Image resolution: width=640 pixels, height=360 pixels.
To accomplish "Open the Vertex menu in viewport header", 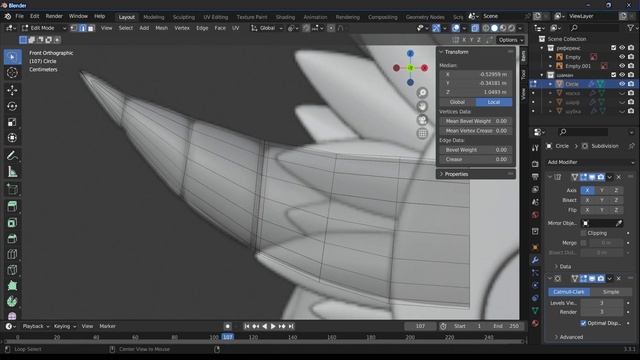I will [182, 28].
